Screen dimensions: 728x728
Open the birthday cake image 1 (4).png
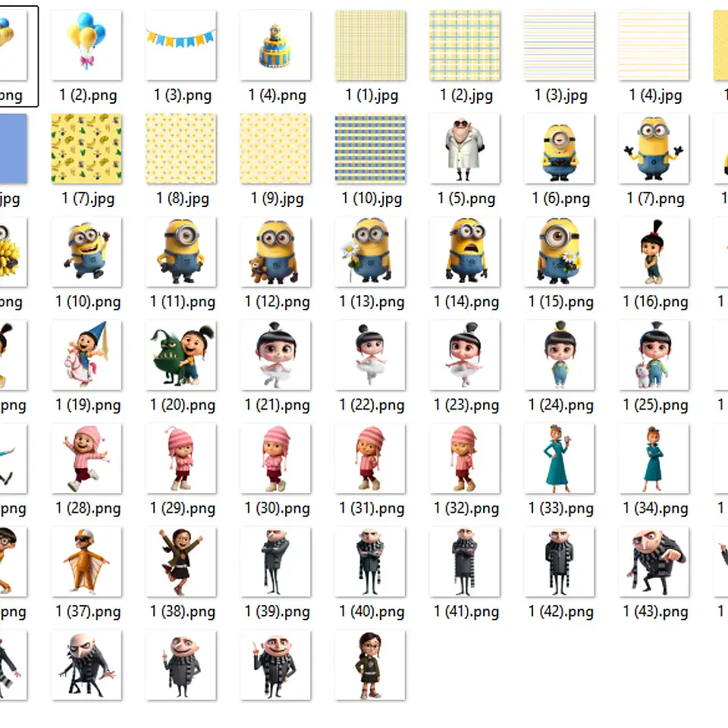pos(275,45)
